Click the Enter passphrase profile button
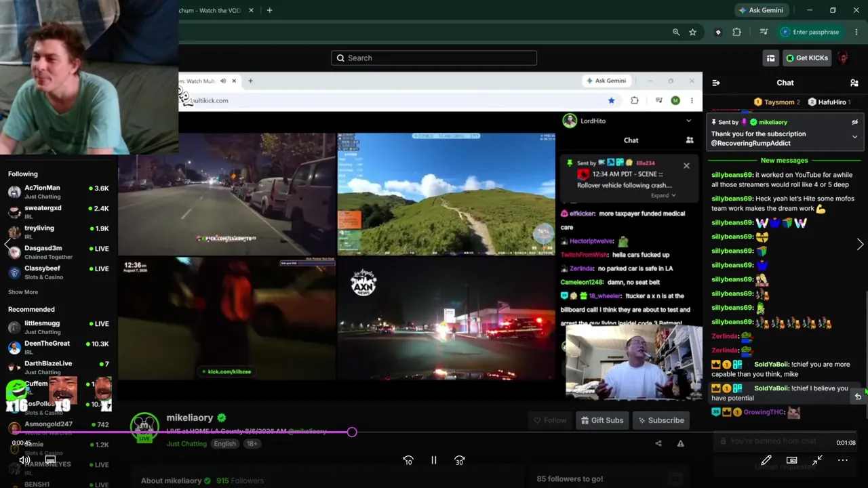This screenshot has height=488, width=868. tap(810, 32)
